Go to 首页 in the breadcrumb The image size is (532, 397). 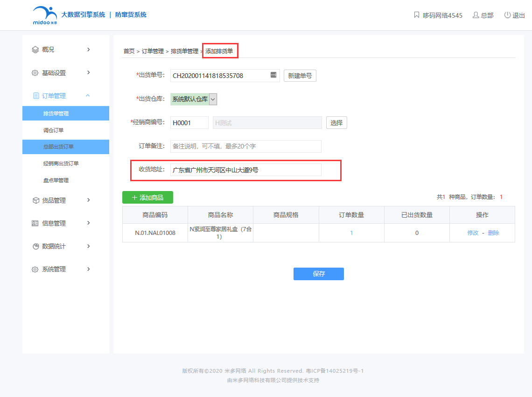pyautogui.click(x=129, y=51)
